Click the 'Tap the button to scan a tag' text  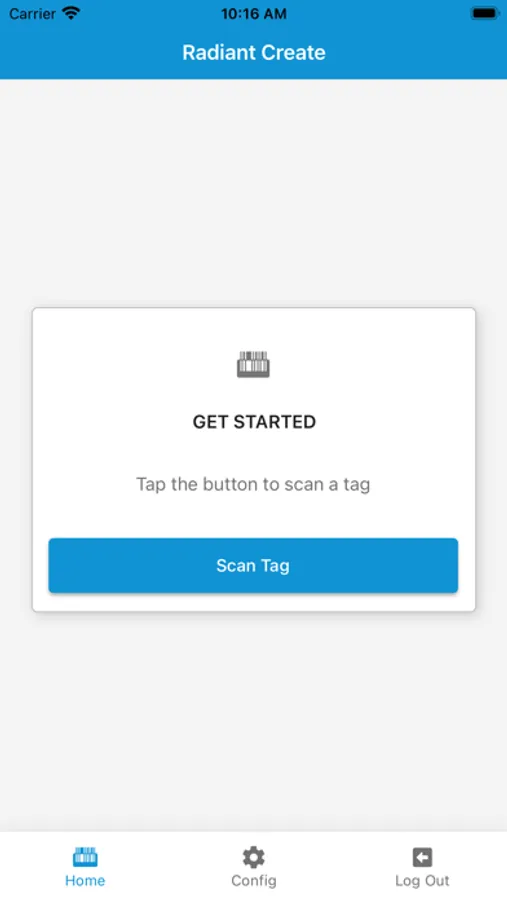[x=253, y=484]
